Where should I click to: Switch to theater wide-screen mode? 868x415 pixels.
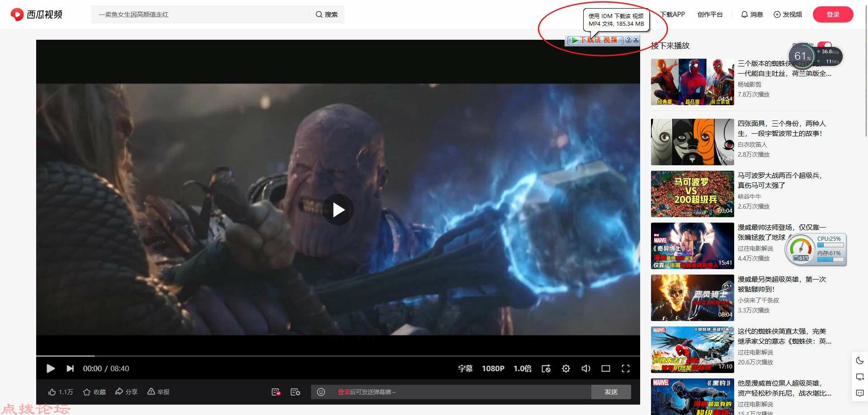pyautogui.click(x=606, y=368)
